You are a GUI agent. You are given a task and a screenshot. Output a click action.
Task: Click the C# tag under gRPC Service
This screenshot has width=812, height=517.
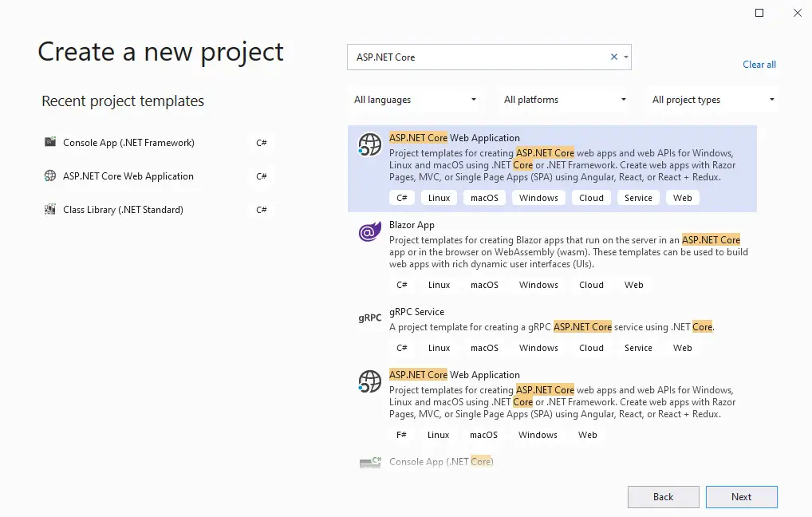coord(402,348)
